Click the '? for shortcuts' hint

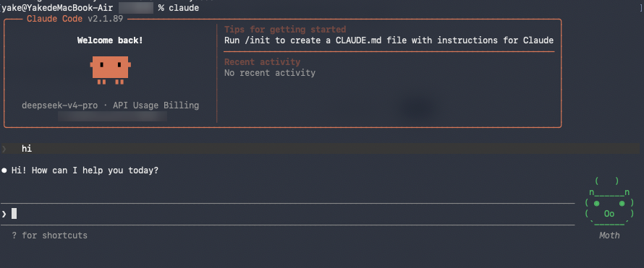click(x=50, y=235)
